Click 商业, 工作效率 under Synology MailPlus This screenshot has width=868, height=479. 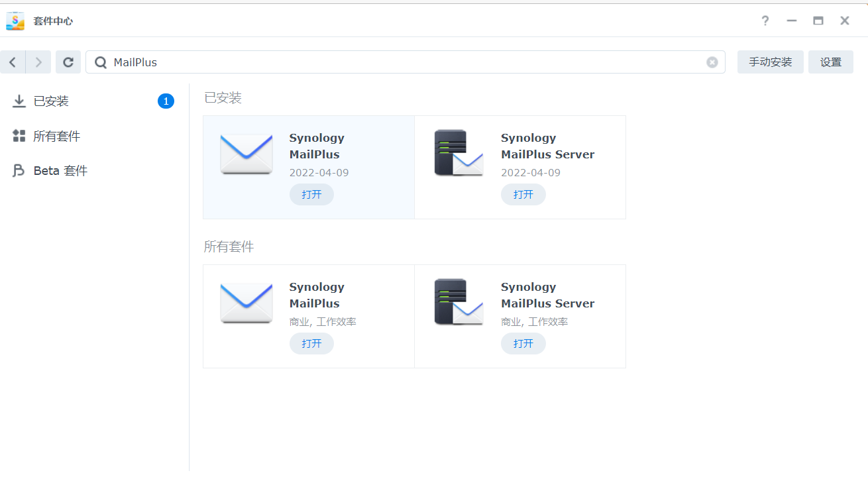(x=323, y=322)
